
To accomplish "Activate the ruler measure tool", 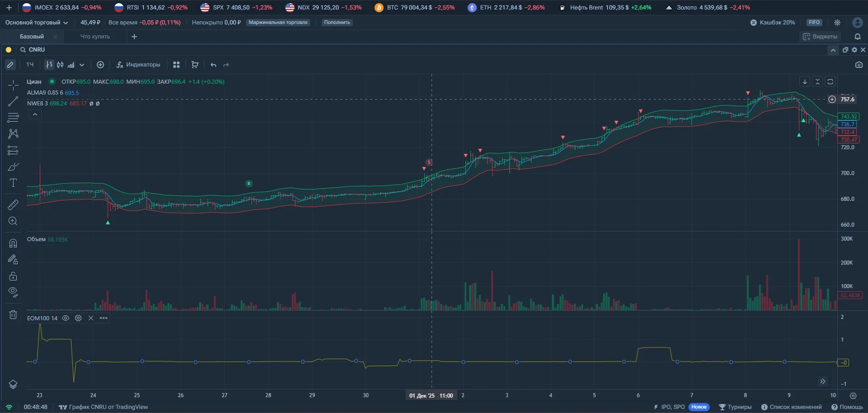I will click(x=13, y=205).
